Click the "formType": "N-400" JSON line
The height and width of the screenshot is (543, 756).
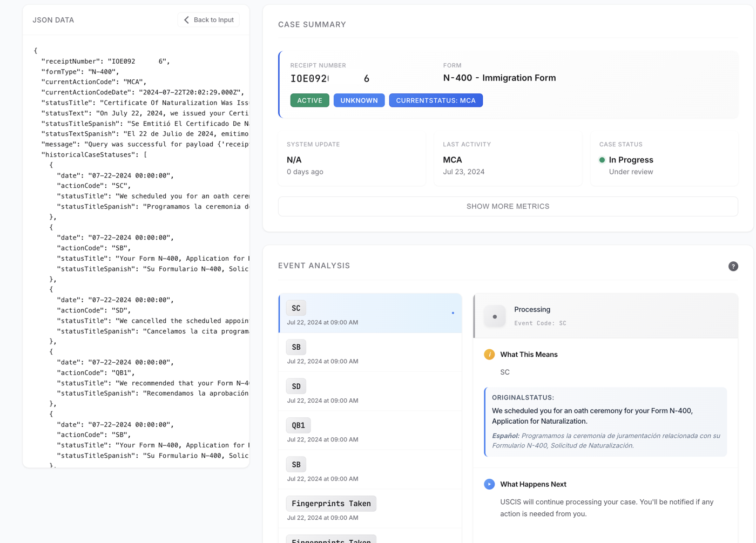coord(80,71)
